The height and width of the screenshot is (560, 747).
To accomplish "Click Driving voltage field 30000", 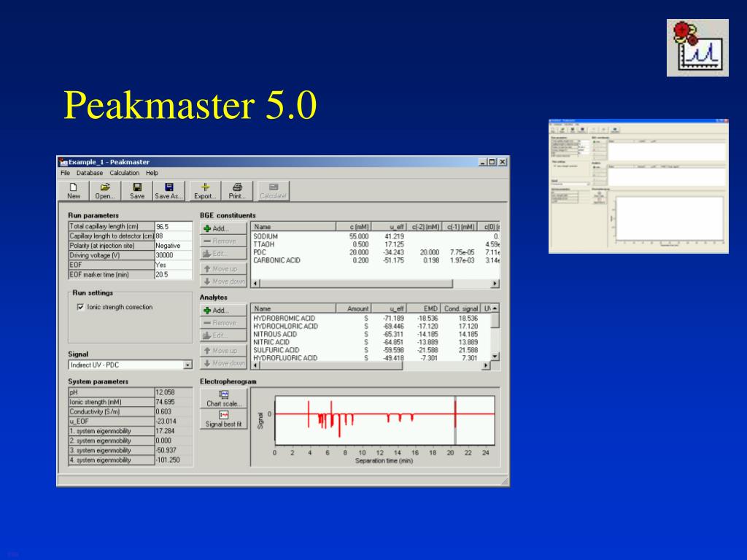I will [x=174, y=255].
